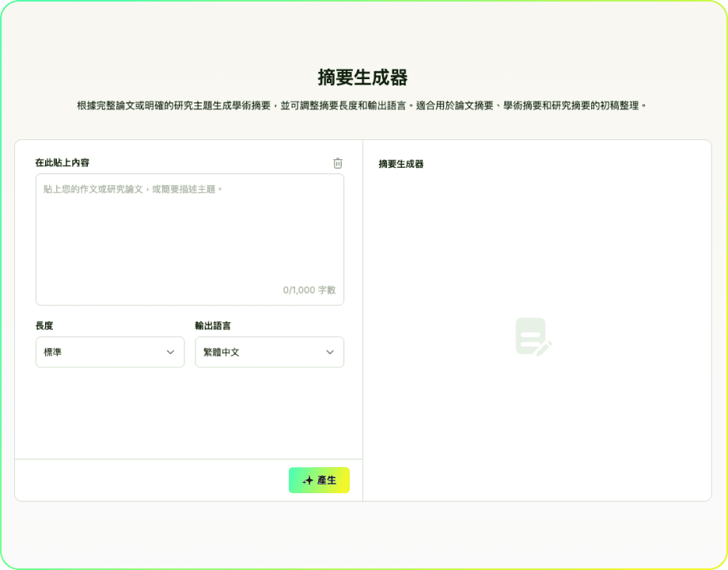The height and width of the screenshot is (570, 728).
Task: Click the description paragraph under the title
Action: 362,105
